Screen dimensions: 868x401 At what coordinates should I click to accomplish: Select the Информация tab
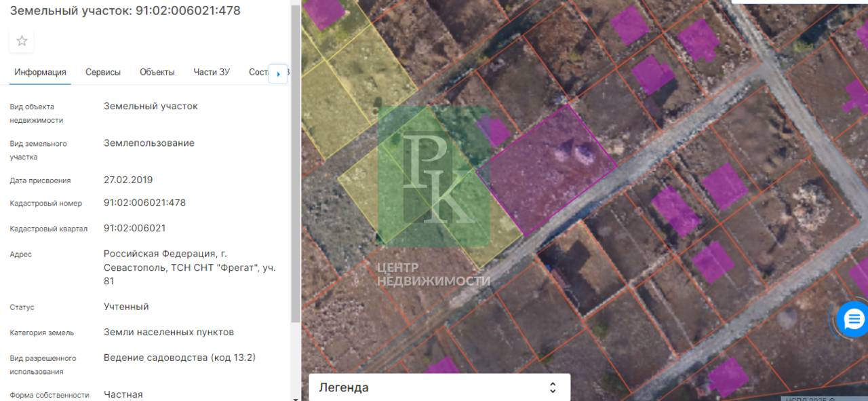[x=41, y=72]
